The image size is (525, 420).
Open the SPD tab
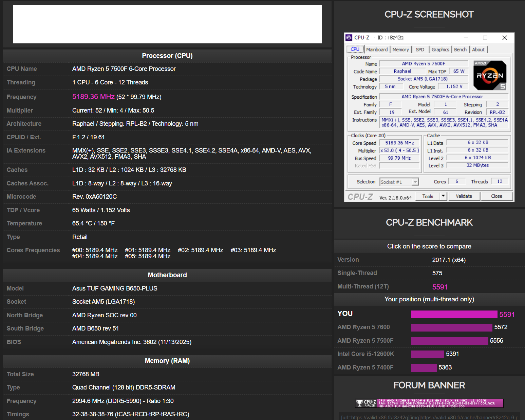click(420, 49)
